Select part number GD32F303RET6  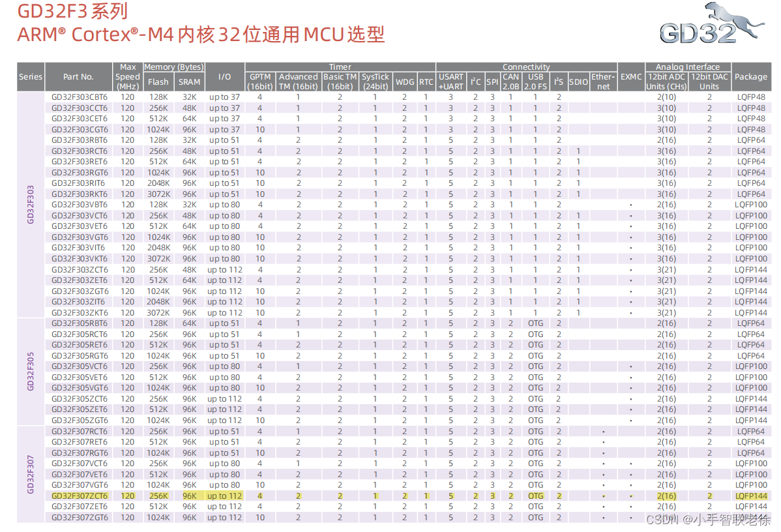(80, 162)
